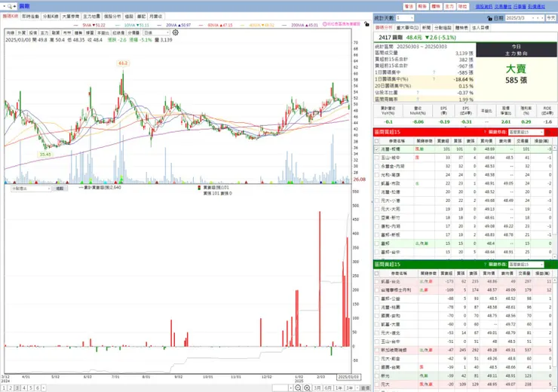Image resolution: width=558 pixels, height=392 pixels.
Task: Click the 今天 button
Action: (x=551, y=18)
